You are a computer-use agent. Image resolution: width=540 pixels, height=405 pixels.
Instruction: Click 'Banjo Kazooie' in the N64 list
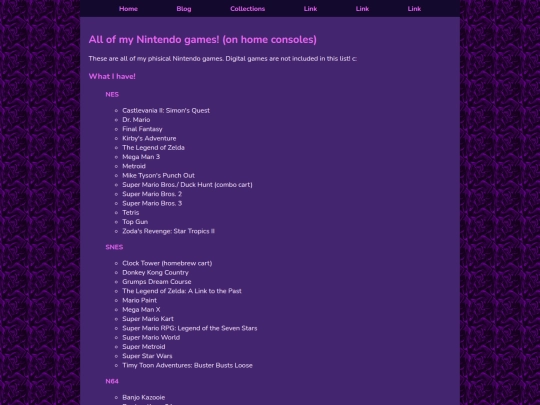pos(144,397)
